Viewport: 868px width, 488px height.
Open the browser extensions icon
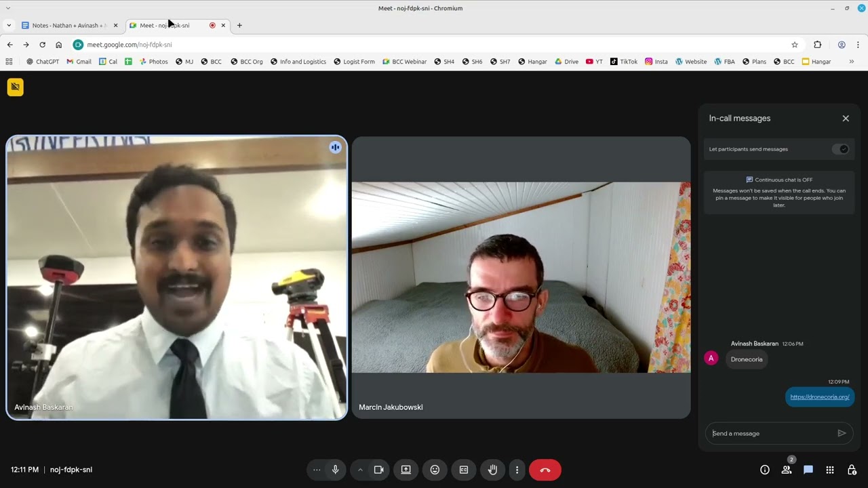coord(818,45)
